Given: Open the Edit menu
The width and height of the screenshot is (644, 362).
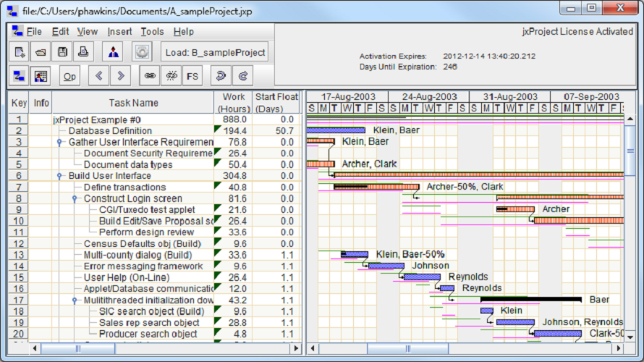Looking at the screenshot, I should 60,32.
